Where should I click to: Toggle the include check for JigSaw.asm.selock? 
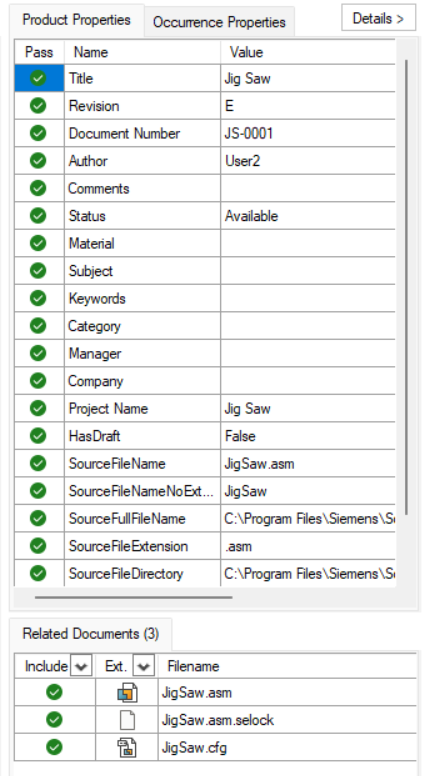(x=54, y=720)
